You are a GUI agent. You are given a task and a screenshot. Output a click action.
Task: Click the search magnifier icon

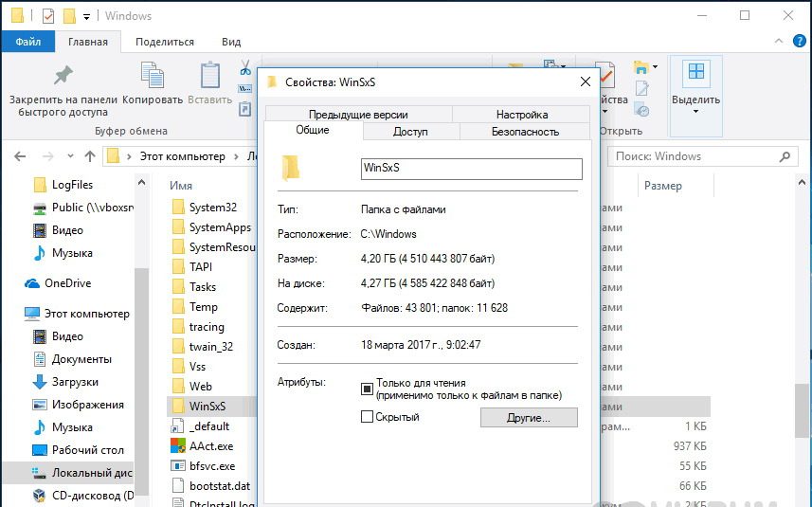pos(785,156)
